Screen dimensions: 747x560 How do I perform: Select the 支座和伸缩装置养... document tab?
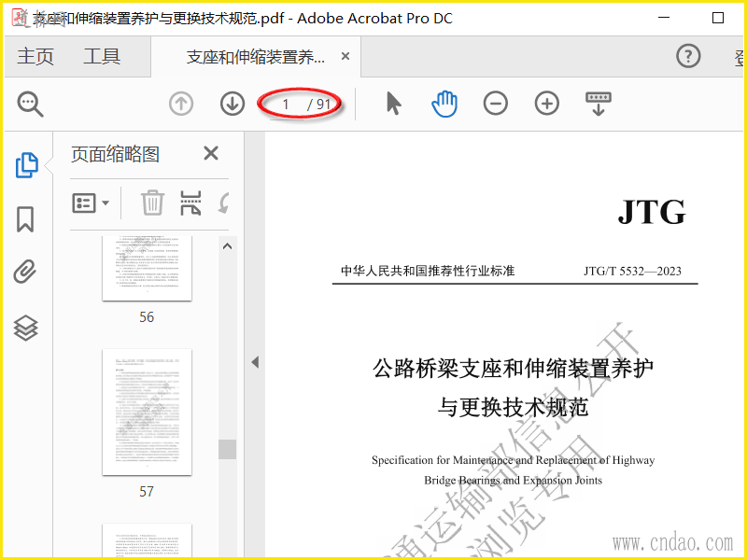pyautogui.click(x=256, y=57)
